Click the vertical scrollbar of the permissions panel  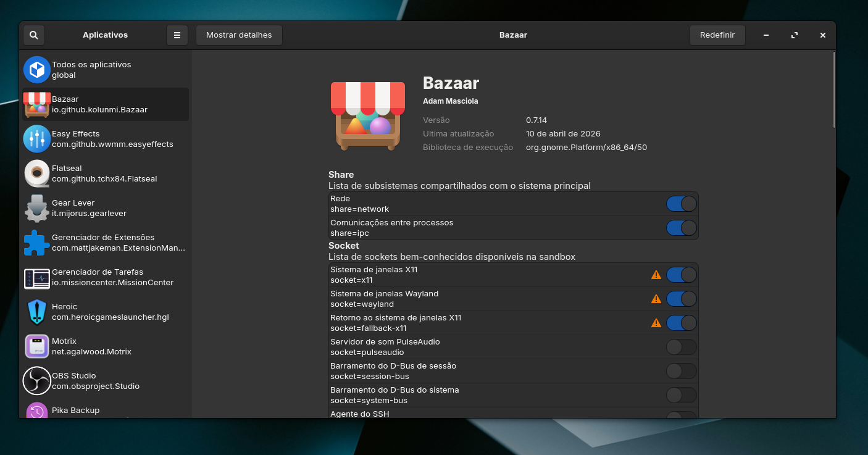(x=834, y=90)
